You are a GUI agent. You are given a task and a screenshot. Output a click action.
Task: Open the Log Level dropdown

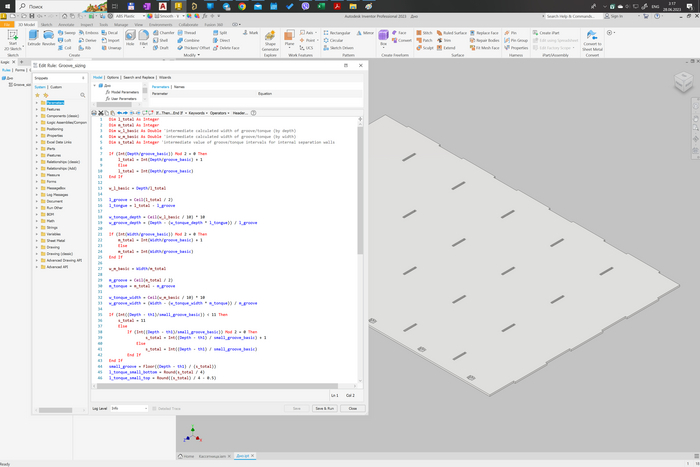(x=132, y=408)
